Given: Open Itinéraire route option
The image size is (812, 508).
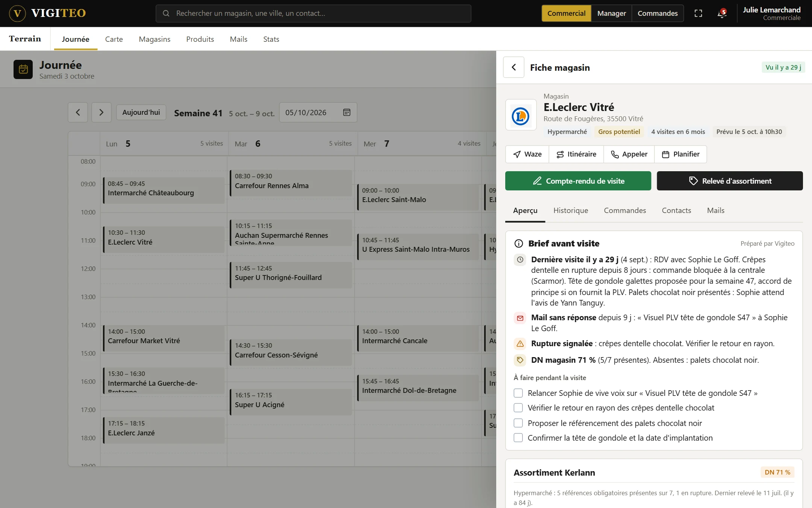Looking at the screenshot, I should click(x=576, y=154).
